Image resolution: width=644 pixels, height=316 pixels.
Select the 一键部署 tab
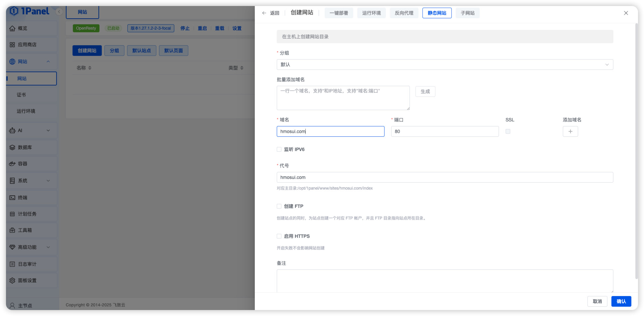tap(339, 13)
